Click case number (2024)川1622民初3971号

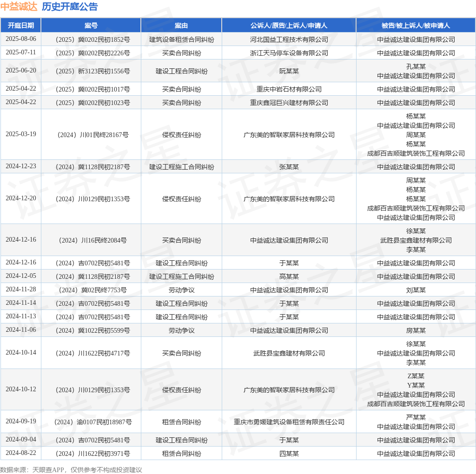(93, 454)
